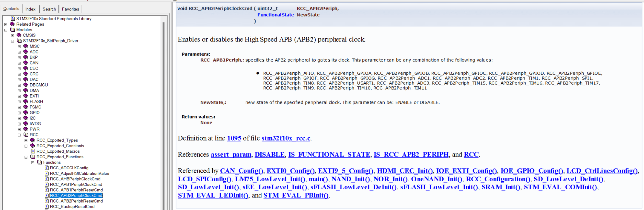Select RCC_APB2PeriphResetCmd in the tree
The height and width of the screenshot is (210, 644).
click(x=76, y=201)
